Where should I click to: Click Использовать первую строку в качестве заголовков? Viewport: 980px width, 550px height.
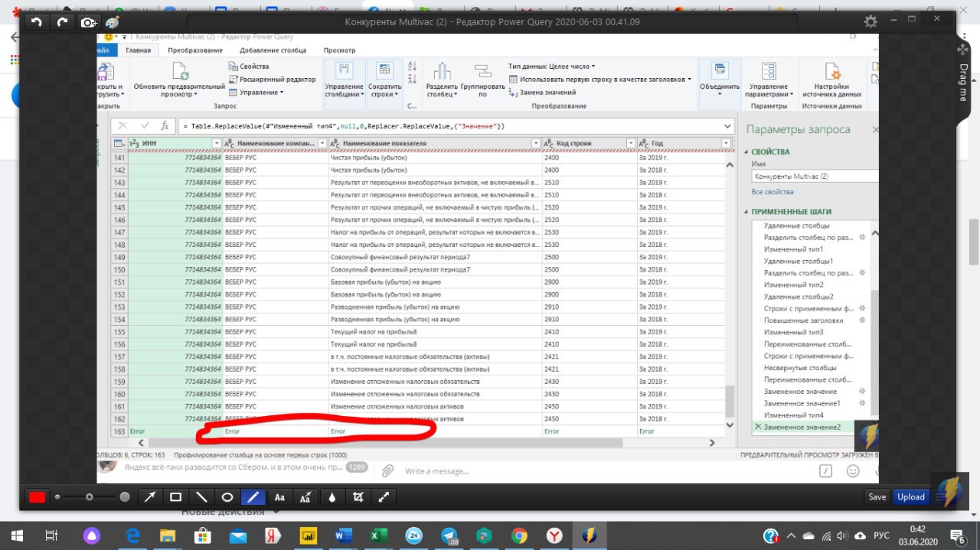click(x=600, y=79)
